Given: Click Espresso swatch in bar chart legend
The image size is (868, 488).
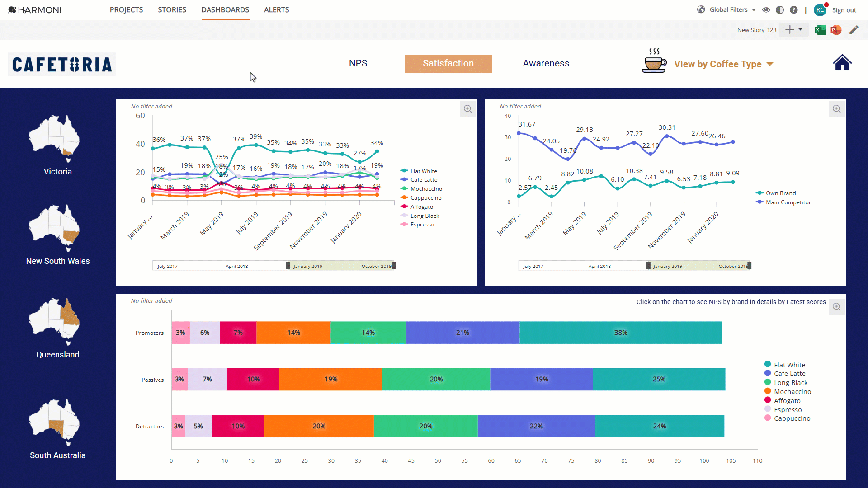Looking at the screenshot, I should (768, 409).
